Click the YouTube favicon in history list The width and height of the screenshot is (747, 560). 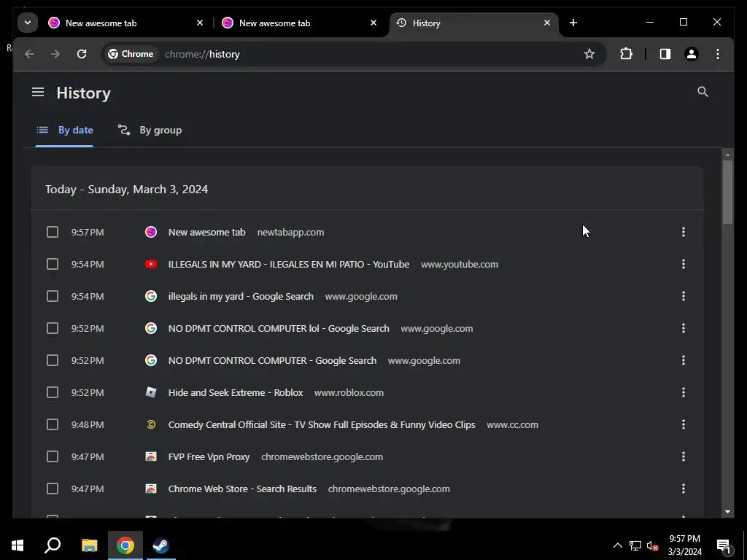point(151,264)
